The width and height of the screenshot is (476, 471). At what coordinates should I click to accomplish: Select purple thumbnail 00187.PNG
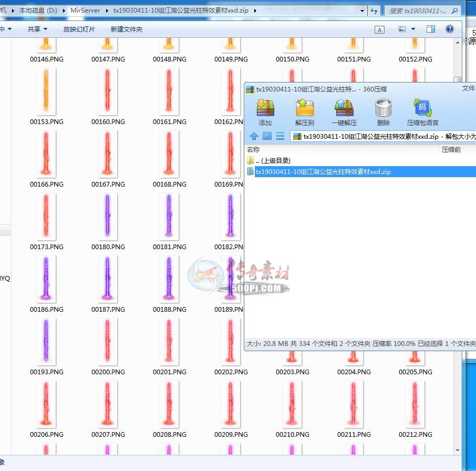[x=108, y=279]
